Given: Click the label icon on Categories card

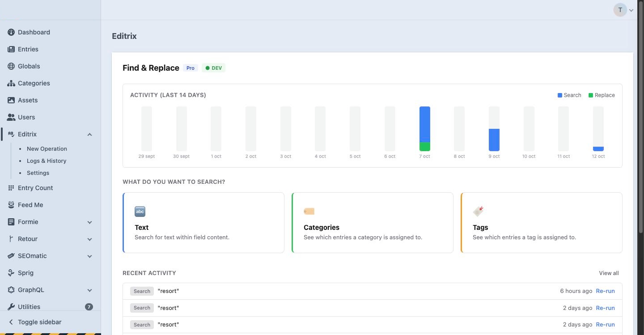Looking at the screenshot, I should pyautogui.click(x=309, y=211).
